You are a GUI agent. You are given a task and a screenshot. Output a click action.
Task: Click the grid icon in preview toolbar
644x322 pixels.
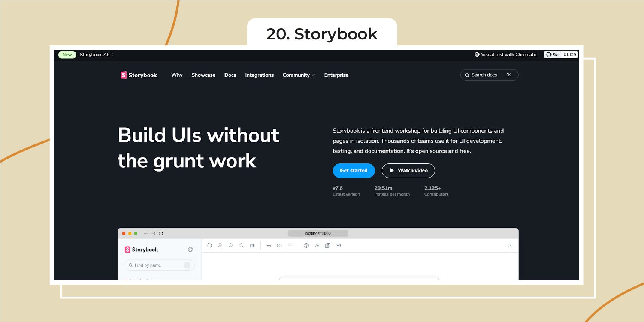point(279,246)
